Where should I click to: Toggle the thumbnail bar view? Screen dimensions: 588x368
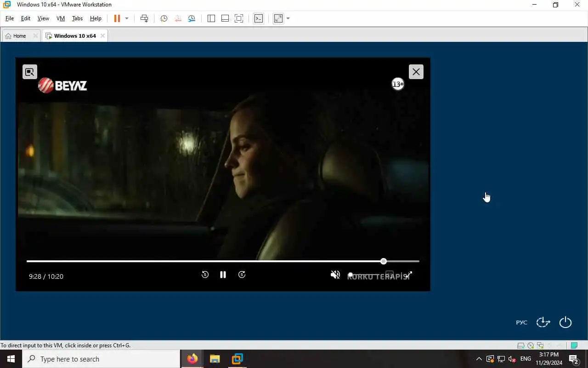[225, 18]
